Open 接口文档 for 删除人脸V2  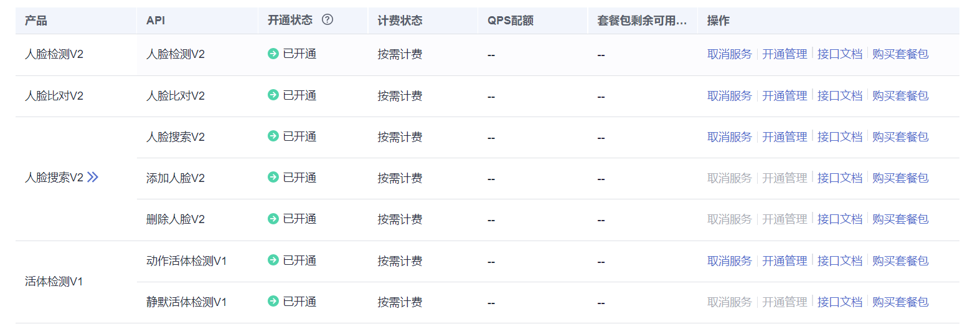click(840, 219)
